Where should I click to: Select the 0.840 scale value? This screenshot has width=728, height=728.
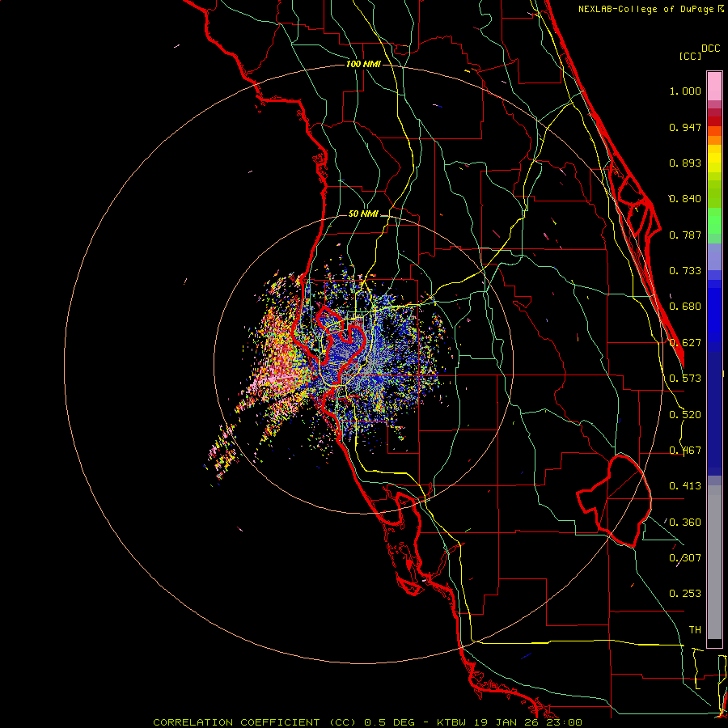[685, 199]
